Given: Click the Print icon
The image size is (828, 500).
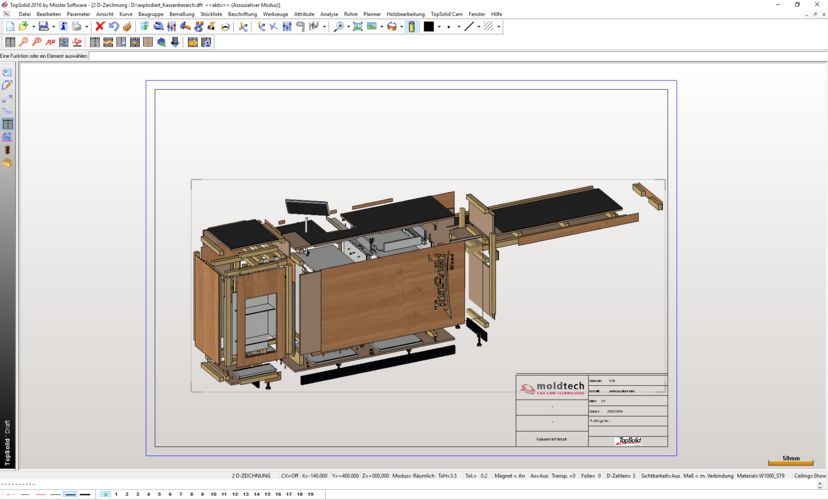Looking at the screenshot, I should pyautogui.click(x=77, y=26).
